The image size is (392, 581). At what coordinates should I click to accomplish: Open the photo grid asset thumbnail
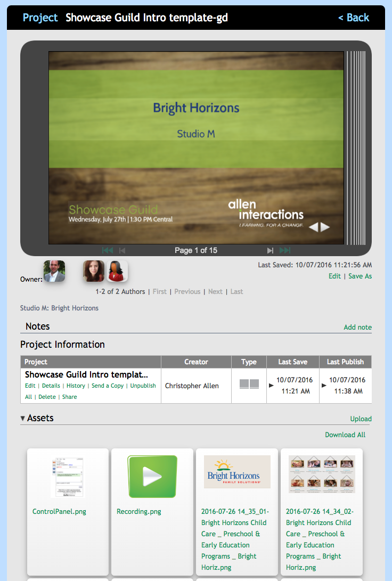click(x=322, y=474)
